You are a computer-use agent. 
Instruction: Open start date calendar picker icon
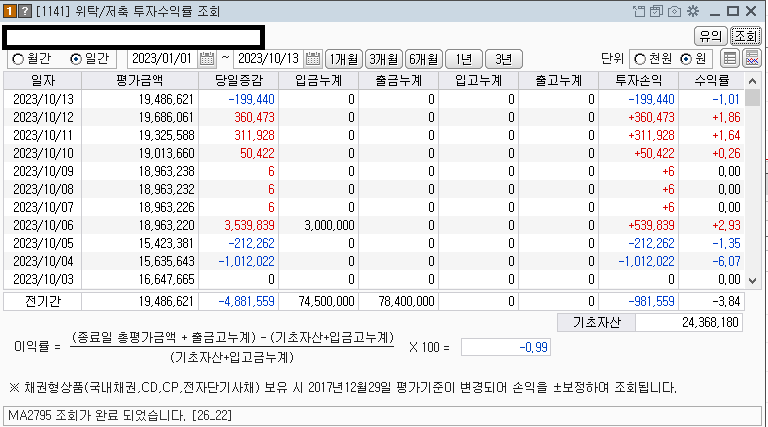point(207,59)
